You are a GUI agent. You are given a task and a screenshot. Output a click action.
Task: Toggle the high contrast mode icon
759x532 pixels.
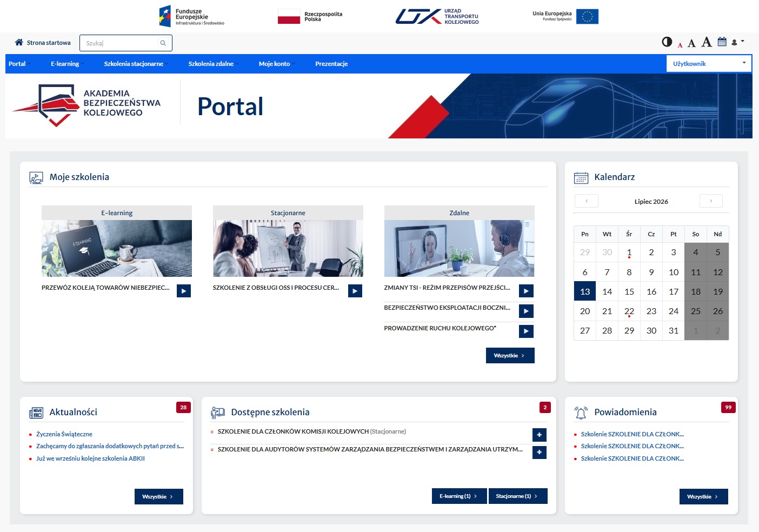667,42
